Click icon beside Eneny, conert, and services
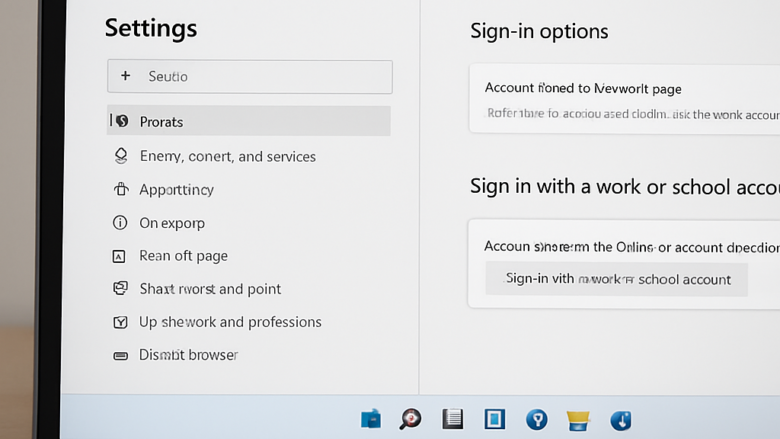Image resolution: width=780 pixels, height=439 pixels. coord(121,156)
